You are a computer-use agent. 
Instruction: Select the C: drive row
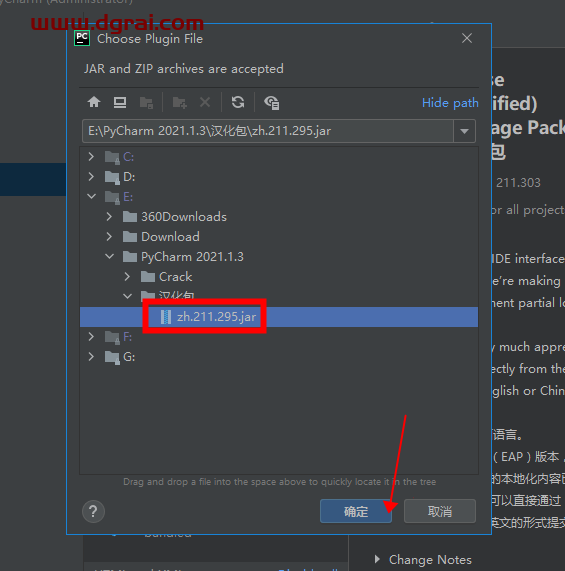(x=278, y=157)
